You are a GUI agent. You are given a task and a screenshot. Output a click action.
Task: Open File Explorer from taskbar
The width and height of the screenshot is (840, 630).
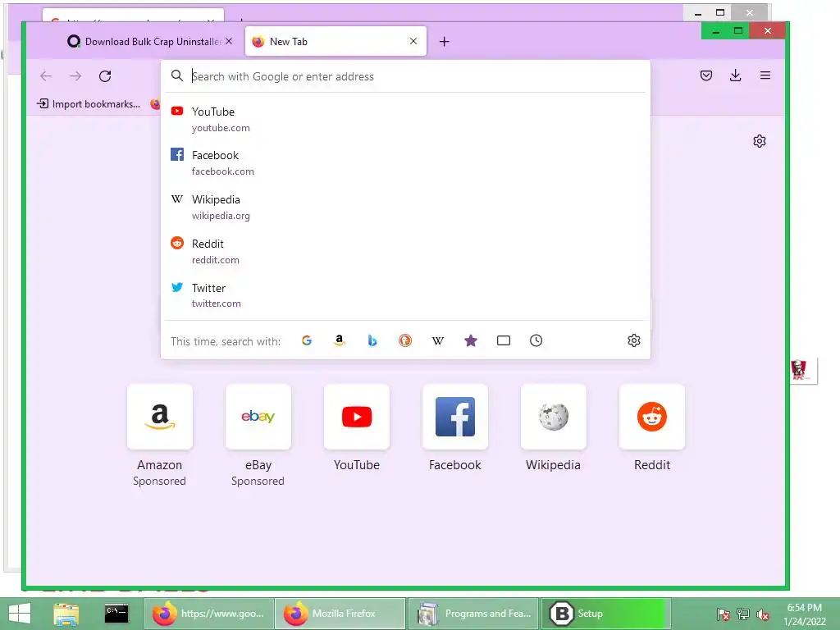(66, 614)
